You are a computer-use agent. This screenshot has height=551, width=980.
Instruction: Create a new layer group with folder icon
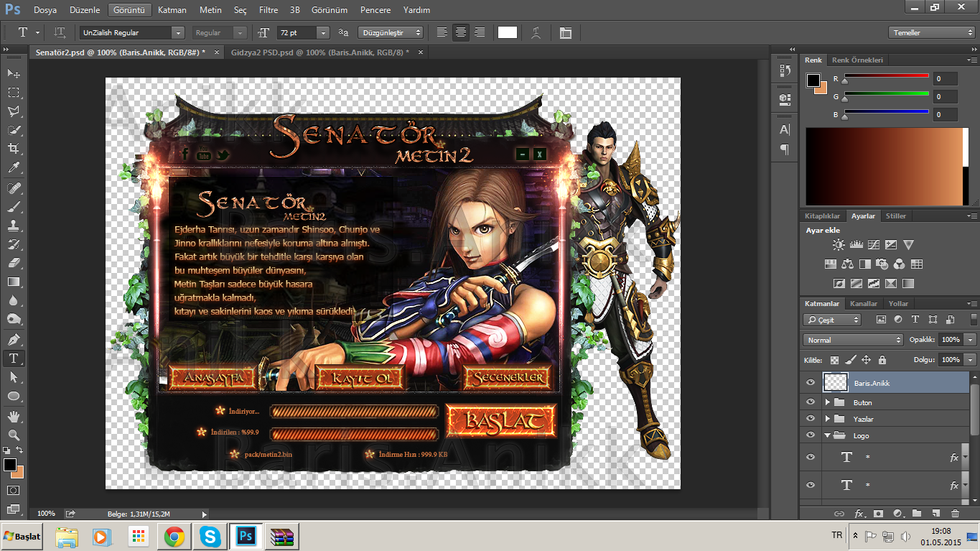917,514
